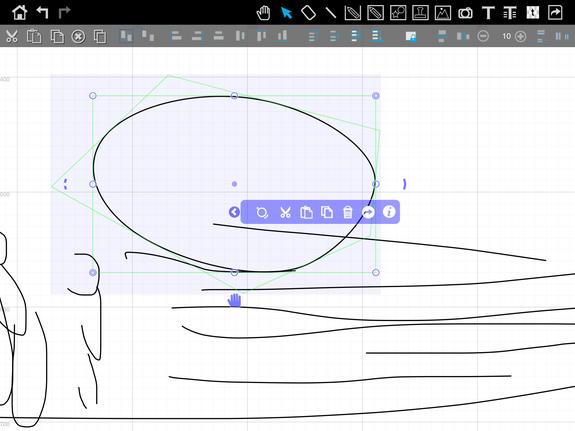This screenshot has width=575, height=431.
Task: Collapse the purple selection context toolbar
Action: pyautogui.click(x=234, y=212)
